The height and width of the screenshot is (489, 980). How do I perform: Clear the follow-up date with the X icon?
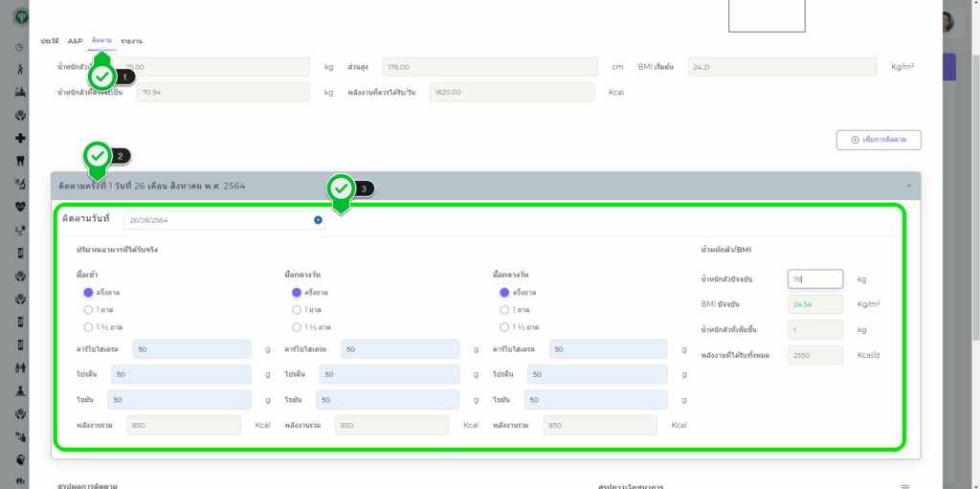(x=318, y=220)
